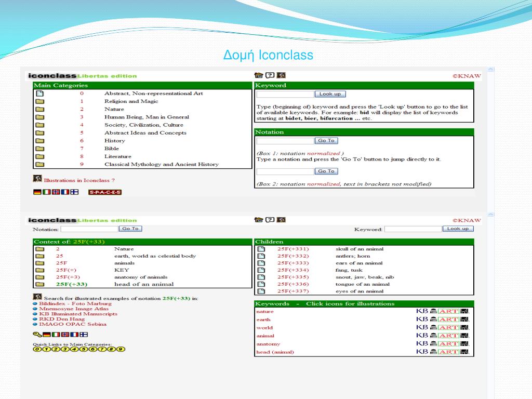This screenshot has width=532, height=399.
Task: Open IMAGO OPAC Sebina link
Action: [73, 324]
